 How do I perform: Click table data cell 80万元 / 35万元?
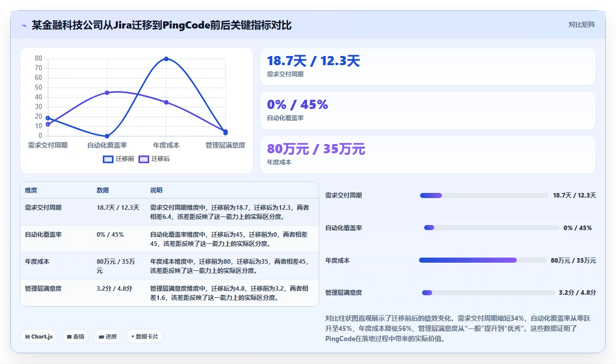pos(117,266)
